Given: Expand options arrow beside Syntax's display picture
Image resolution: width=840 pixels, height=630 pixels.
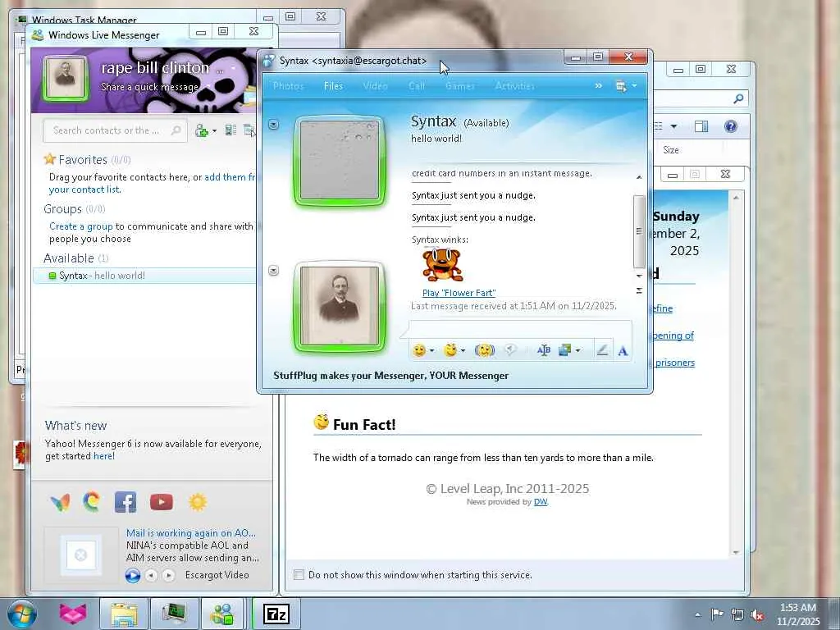Looking at the screenshot, I should [273, 125].
